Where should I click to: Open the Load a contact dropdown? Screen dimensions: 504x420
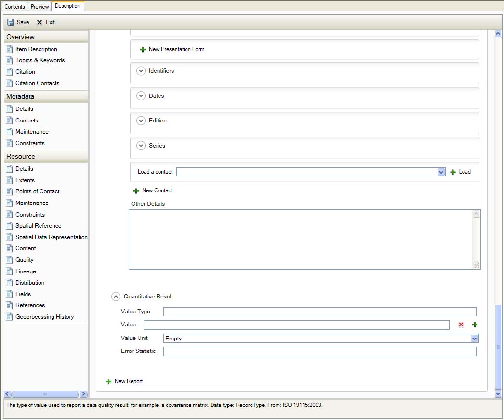coord(441,172)
